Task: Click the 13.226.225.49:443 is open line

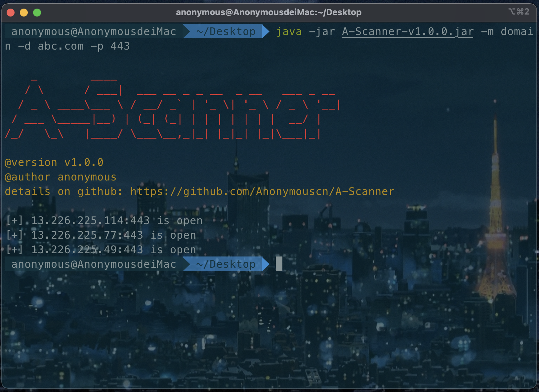Action: pyautogui.click(x=101, y=250)
